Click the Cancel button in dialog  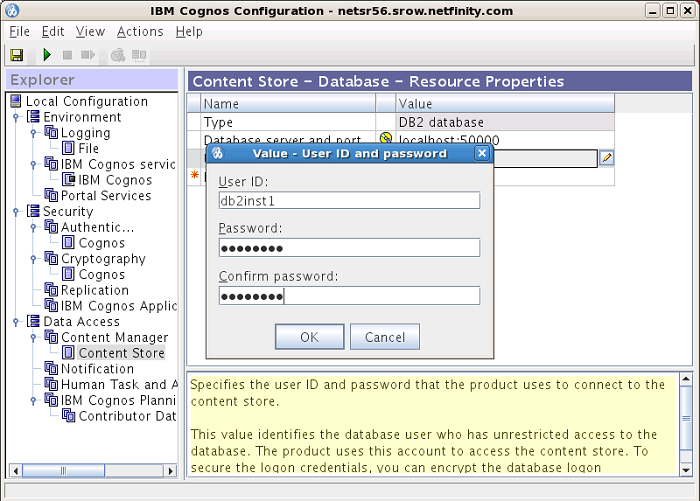pos(385,337)
